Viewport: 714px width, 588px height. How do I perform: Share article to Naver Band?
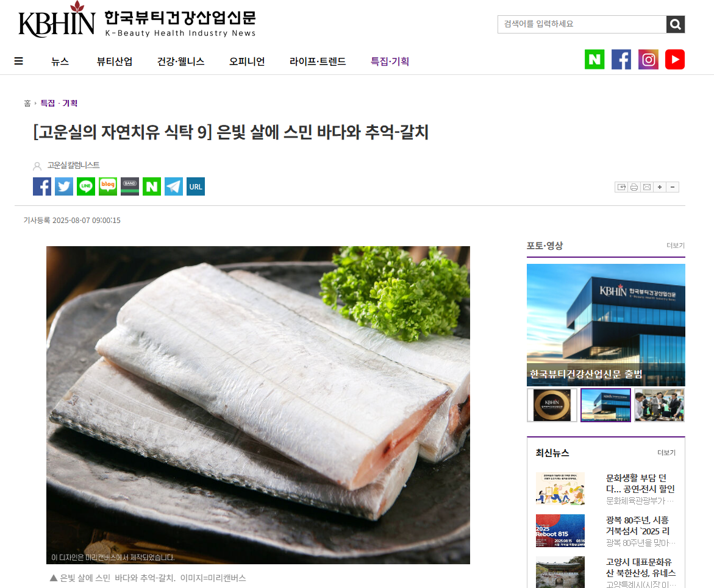coord(130,186)
